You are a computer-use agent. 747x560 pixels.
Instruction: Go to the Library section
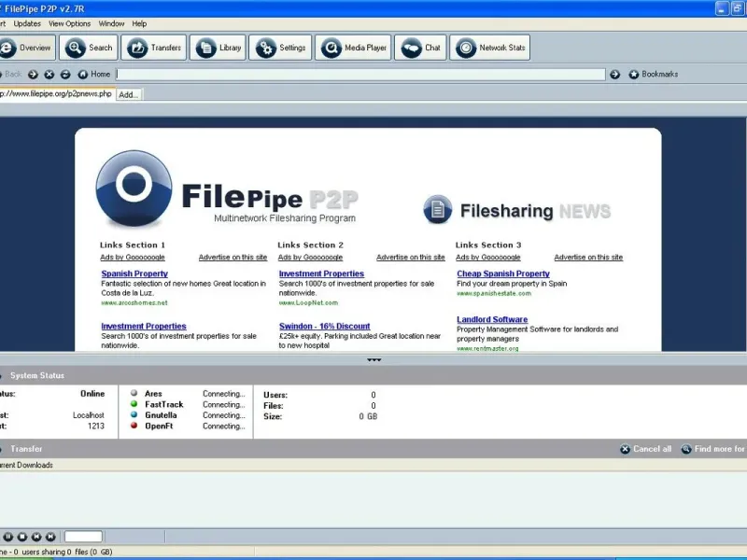click(218, 48)
